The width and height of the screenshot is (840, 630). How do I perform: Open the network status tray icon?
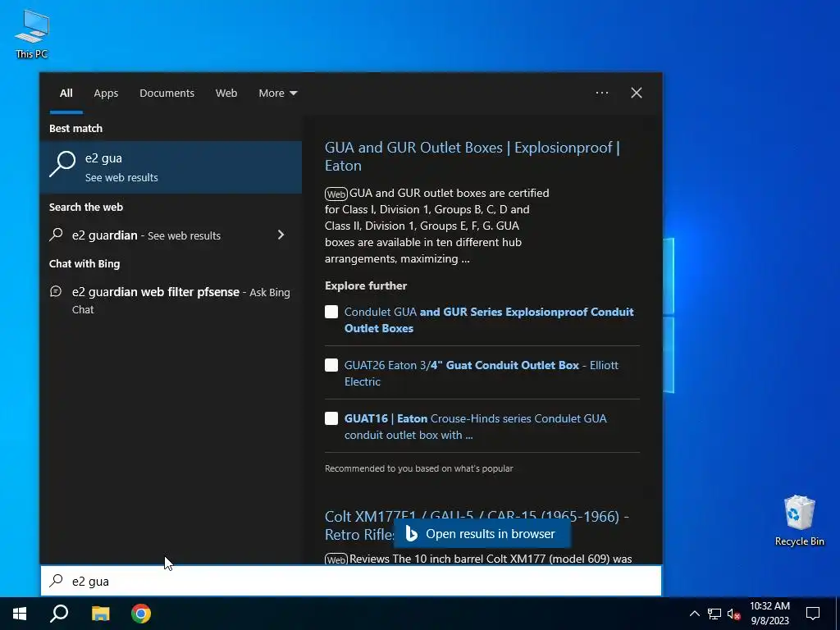click(x=714, y=614)
